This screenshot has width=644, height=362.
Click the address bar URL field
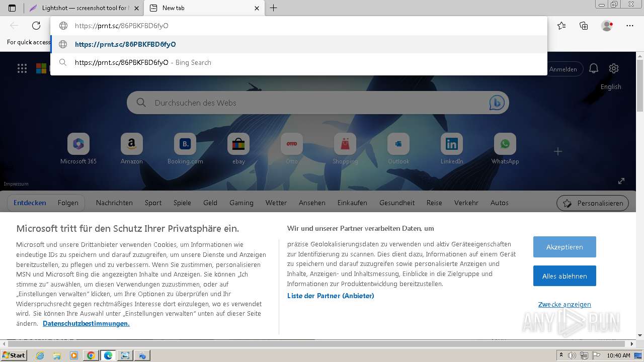tap(299, 26)
